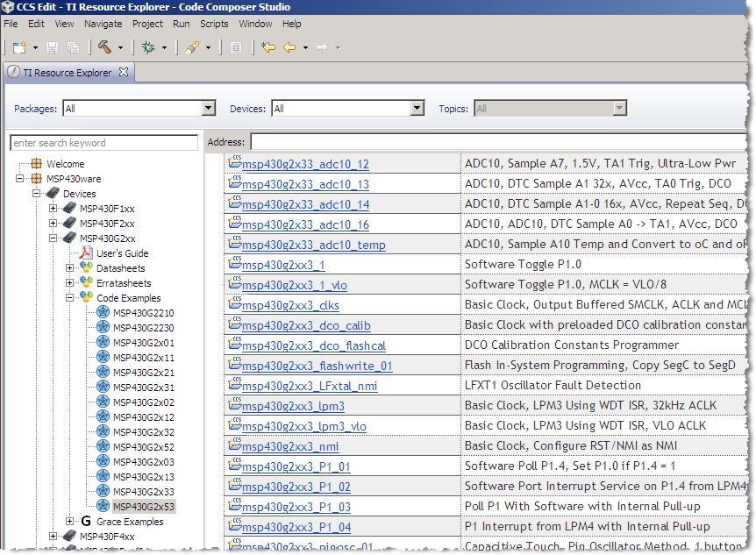Click the MSP430G2210 device icon
The height and width of the screenshot is (555, 756).
[x=103, y=312]
